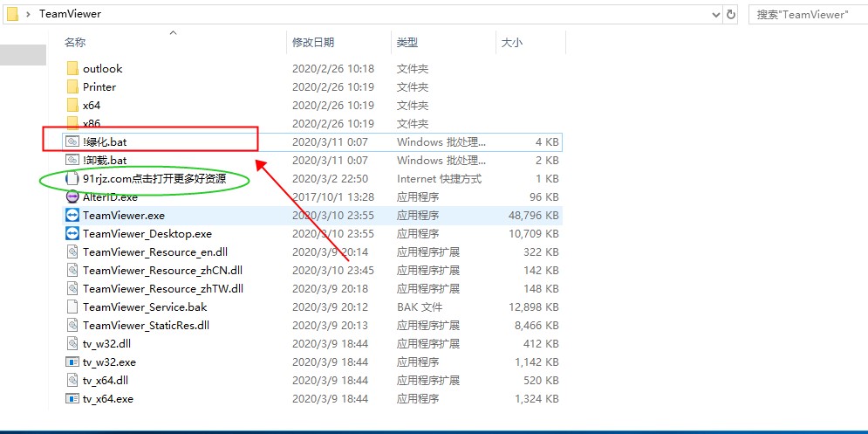Click the search TeamViewer input box

807,14
